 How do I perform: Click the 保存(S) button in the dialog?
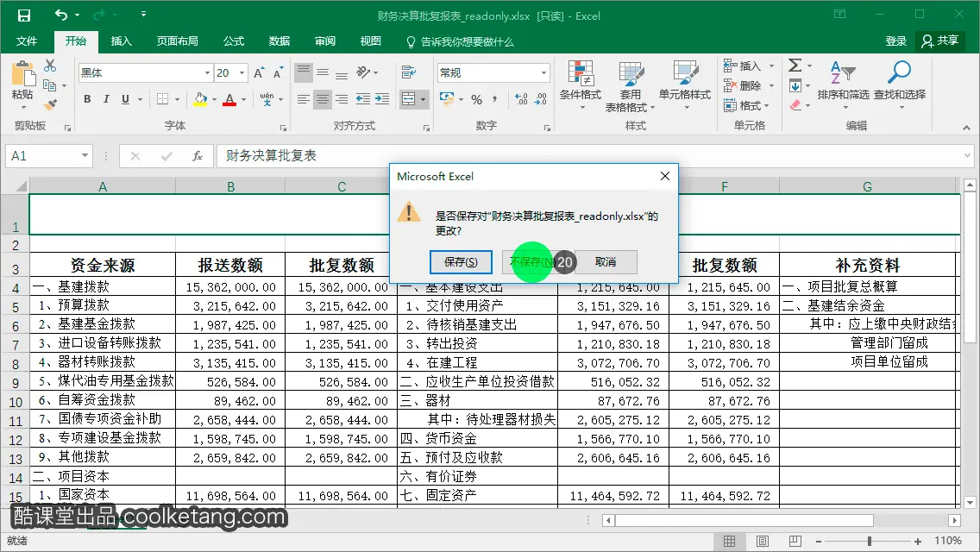click(461, 262)
